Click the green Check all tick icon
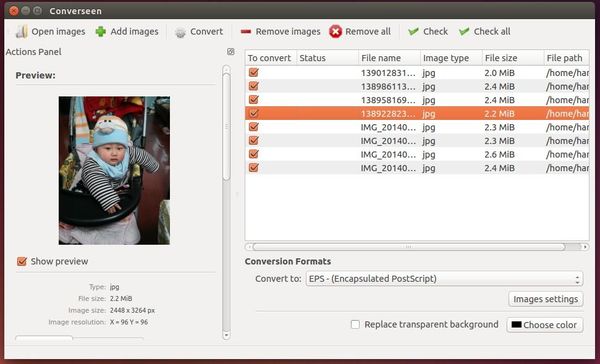This screenshot has height=364, width=600. click(x=464, y=31)
